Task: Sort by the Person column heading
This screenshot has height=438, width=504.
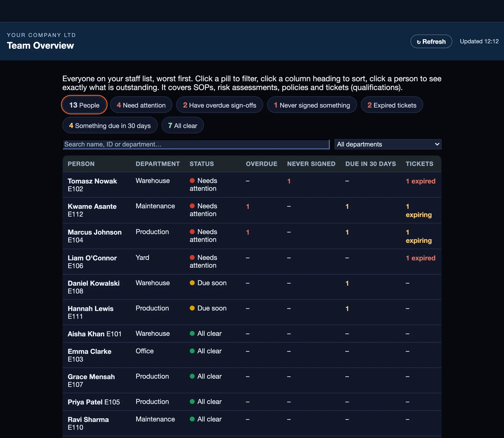Action: tap(81, 164)
